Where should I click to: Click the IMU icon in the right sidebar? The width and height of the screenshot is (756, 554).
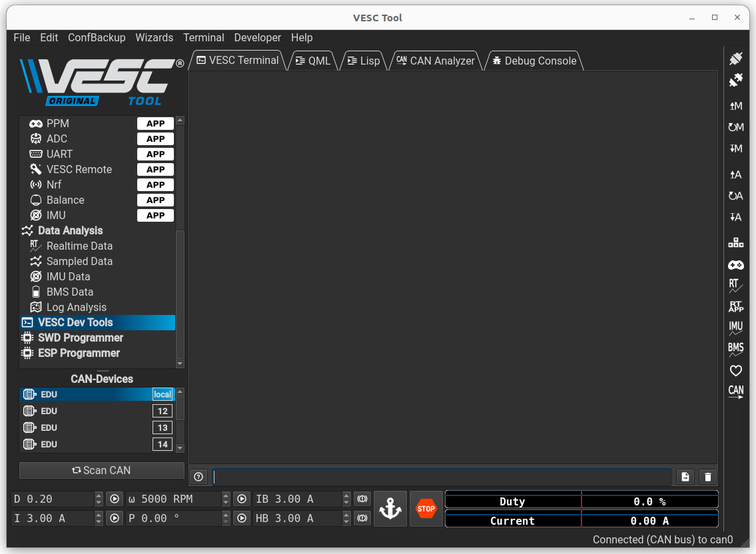coord(735,328)
